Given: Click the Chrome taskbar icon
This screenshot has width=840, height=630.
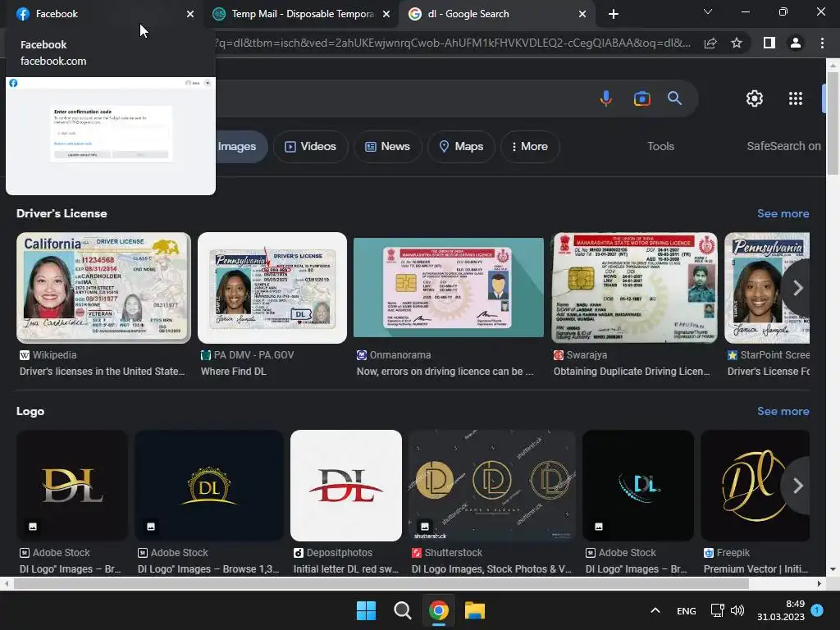Looking at the screenshot, I should [x=438, y=610].
